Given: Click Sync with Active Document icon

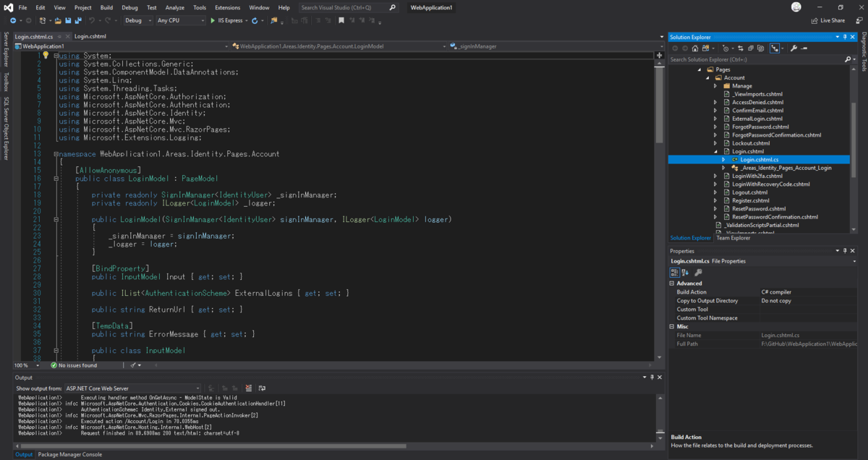Looking at the screenshot, I should (x=741, y=48).
